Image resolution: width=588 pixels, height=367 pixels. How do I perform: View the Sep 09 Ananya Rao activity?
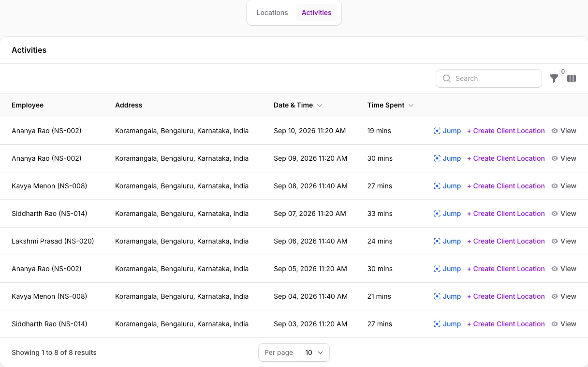(x=564, y=158)
